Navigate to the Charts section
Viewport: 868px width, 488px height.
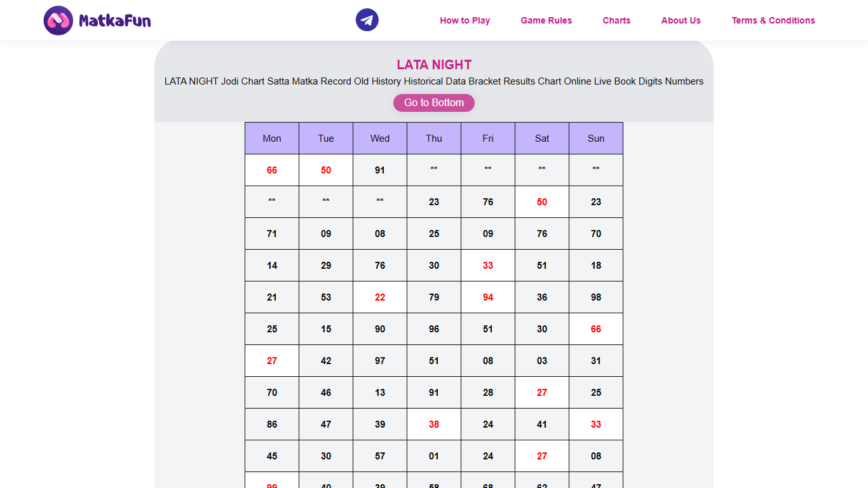click(x=616, y=20)
